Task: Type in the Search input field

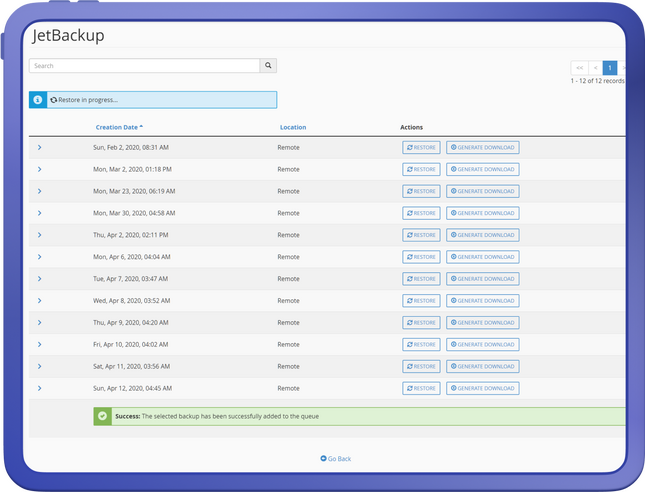Action: (x=144, y=66)
